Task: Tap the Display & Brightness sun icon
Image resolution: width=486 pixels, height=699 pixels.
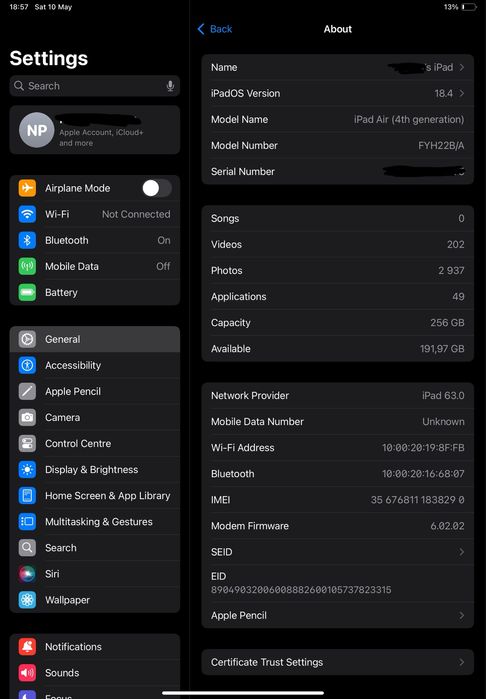Action: pyautogui.click(x=27, y=469)
